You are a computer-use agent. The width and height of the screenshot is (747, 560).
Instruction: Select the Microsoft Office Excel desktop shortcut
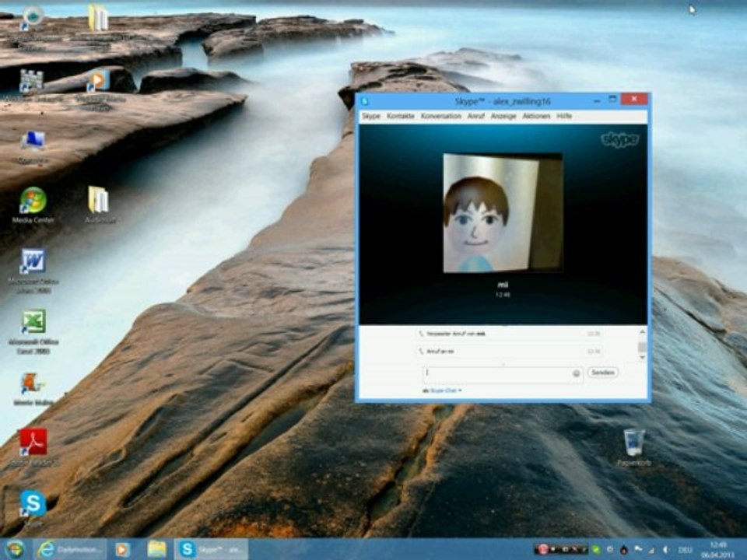coord(33,332)
